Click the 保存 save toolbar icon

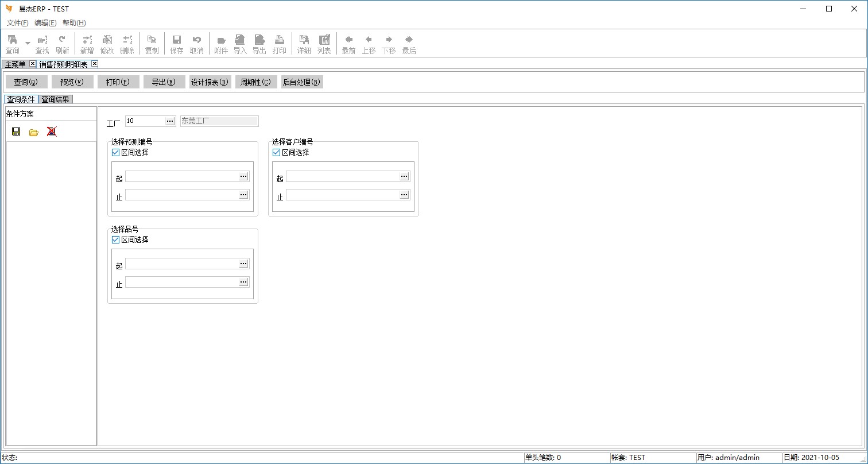click(x=177, y=44)
